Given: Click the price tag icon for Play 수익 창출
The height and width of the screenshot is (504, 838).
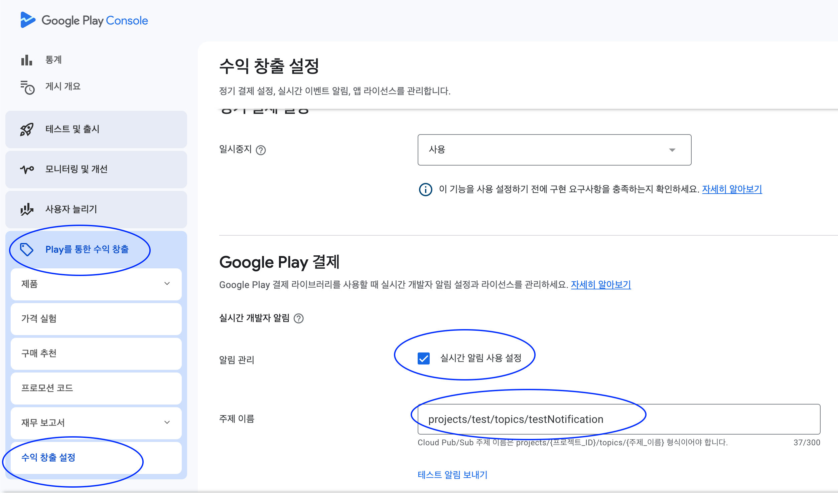Looking at the screenshot, I should (x=26, y=250).
